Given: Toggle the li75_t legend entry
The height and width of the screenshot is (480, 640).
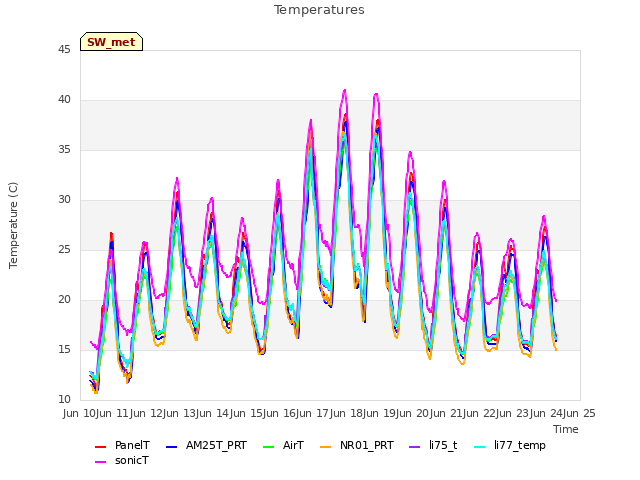Looking at the screenshot, I should (x=433, y=445).
